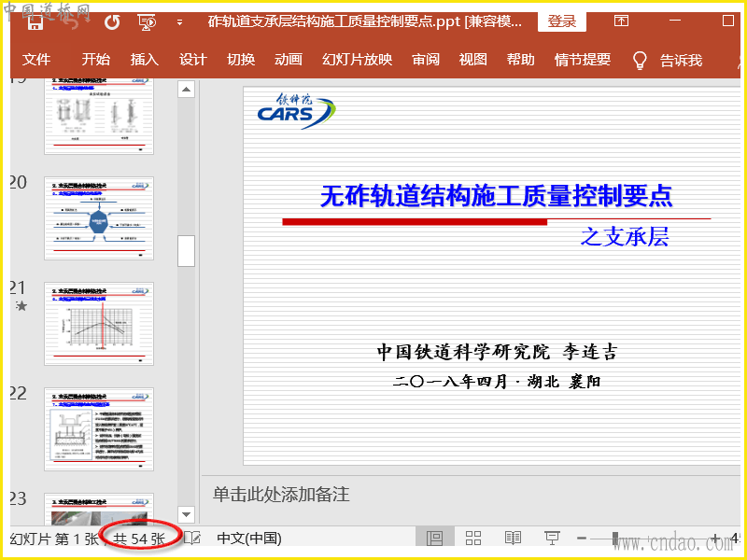747x560 pixels.
Task: Open the 文件 menu
Action: tap(36, 60)
